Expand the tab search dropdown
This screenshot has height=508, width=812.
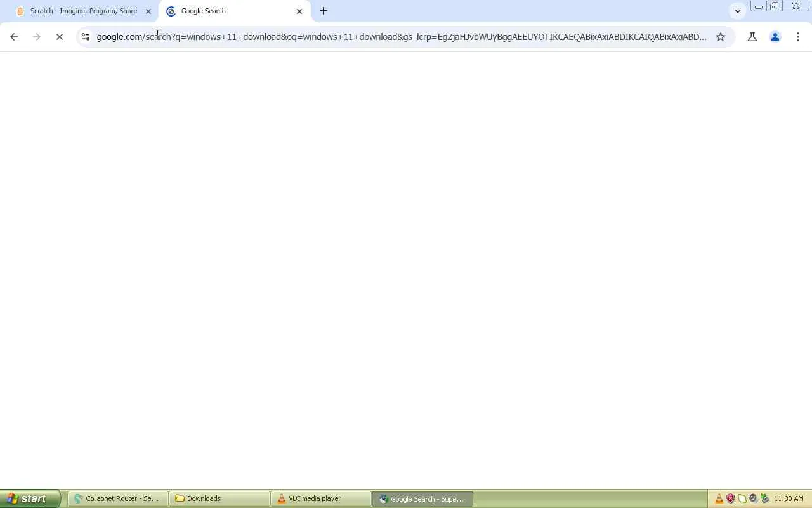pyautogui.click(x=737, y=11)
